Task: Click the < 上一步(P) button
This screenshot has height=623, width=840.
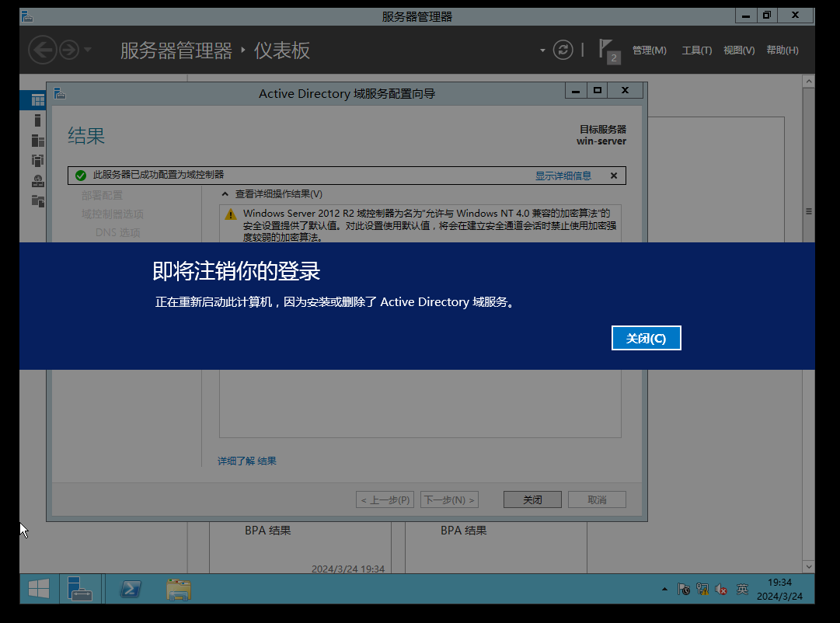Action: click(385, 499)
